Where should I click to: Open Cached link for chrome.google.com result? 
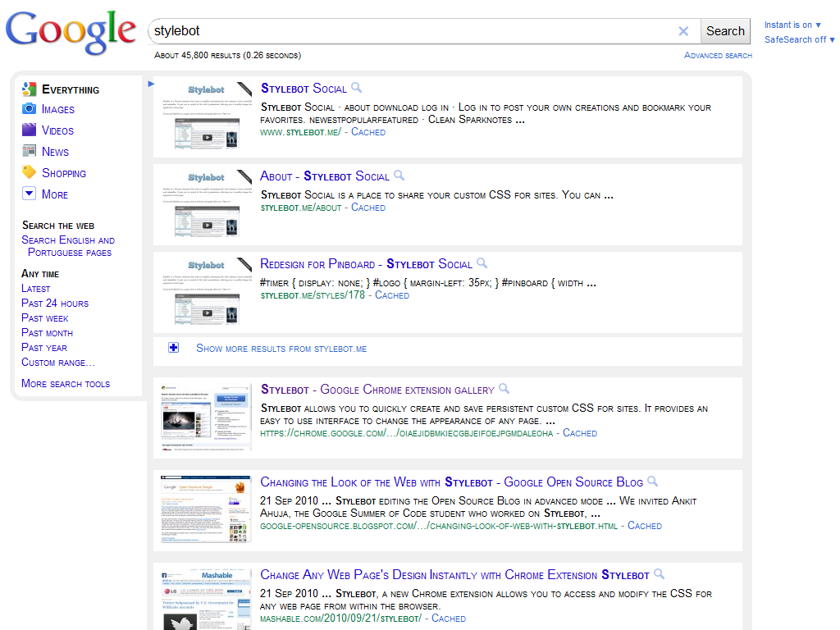[580, 433]
